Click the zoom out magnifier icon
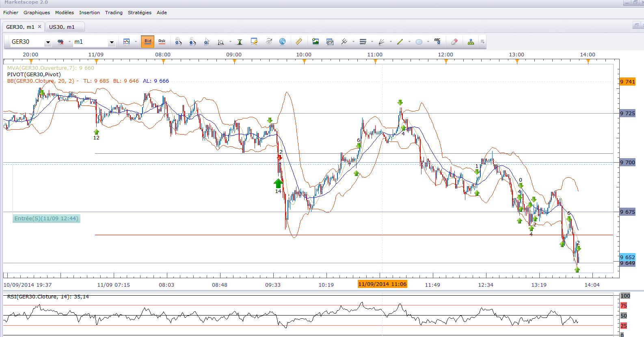This screenshot has width=644, height=337. tap(192, 42)
